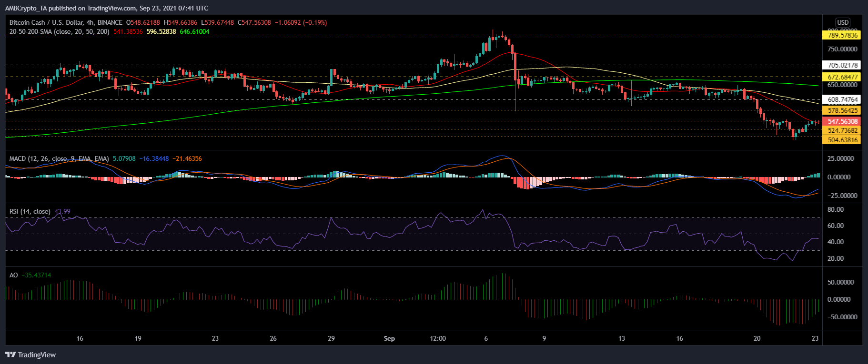868x364 pixels.
Task: Click the 20 date marker on time axis
Action: [757, 338]
